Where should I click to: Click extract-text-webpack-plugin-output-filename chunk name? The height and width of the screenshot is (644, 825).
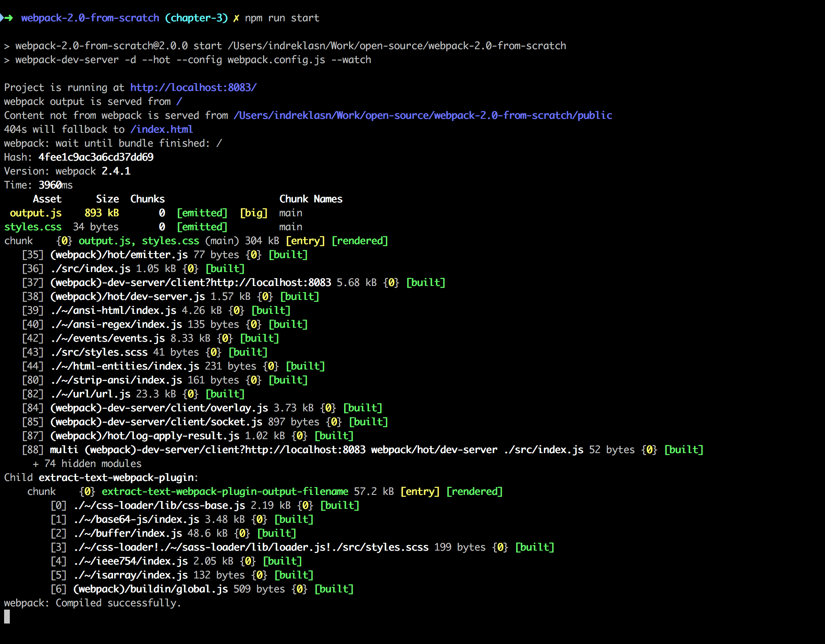coord(225,492)
